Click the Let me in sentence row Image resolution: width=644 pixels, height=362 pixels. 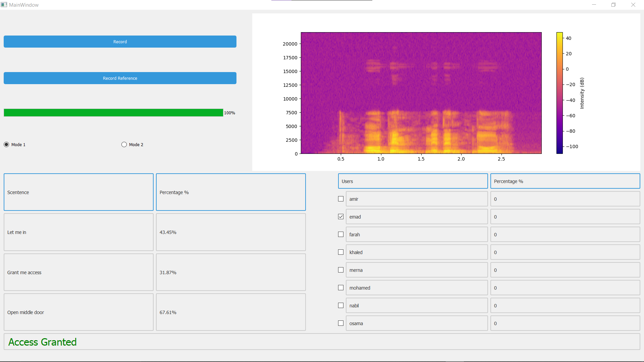(78, 232)
